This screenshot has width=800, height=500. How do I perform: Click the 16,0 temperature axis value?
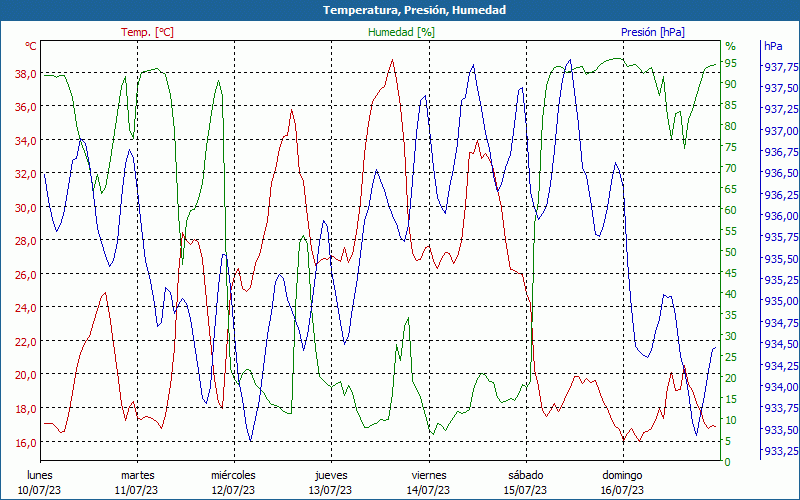click(26, 442)
